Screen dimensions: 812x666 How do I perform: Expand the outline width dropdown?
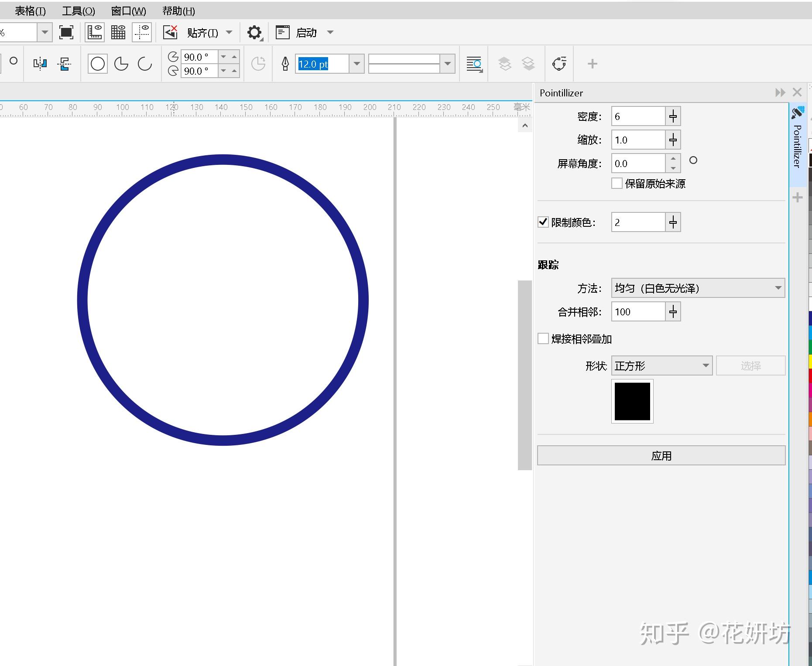tap(356, 64)
